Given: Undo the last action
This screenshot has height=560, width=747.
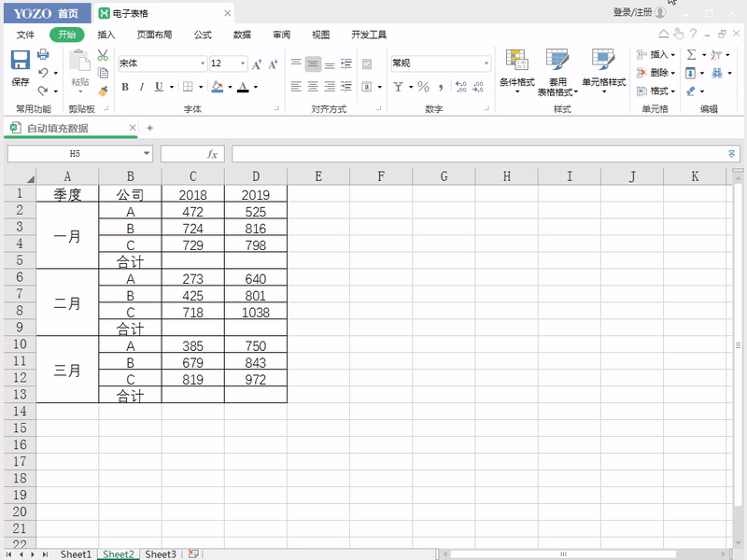Looking at the screenshot, I should 43,73.
